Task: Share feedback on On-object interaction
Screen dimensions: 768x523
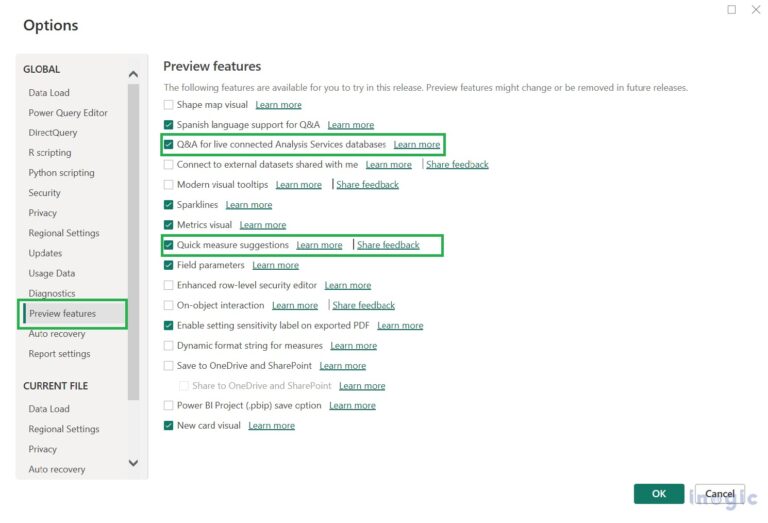Action: 363,305
